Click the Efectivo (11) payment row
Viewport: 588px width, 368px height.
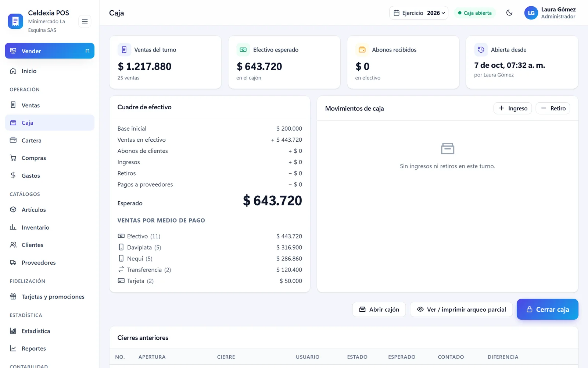pos(210,236)
